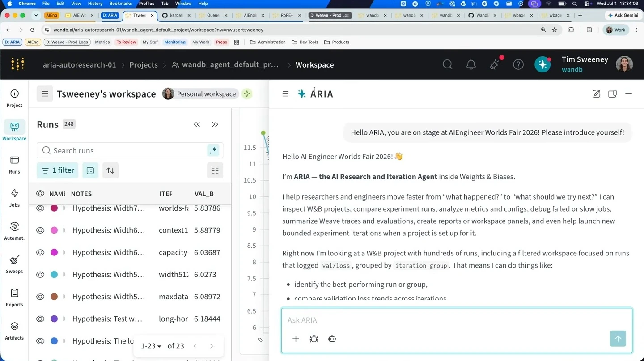Open the columns layout button
This screenshot has height=361, width=644.
point(215,170)
